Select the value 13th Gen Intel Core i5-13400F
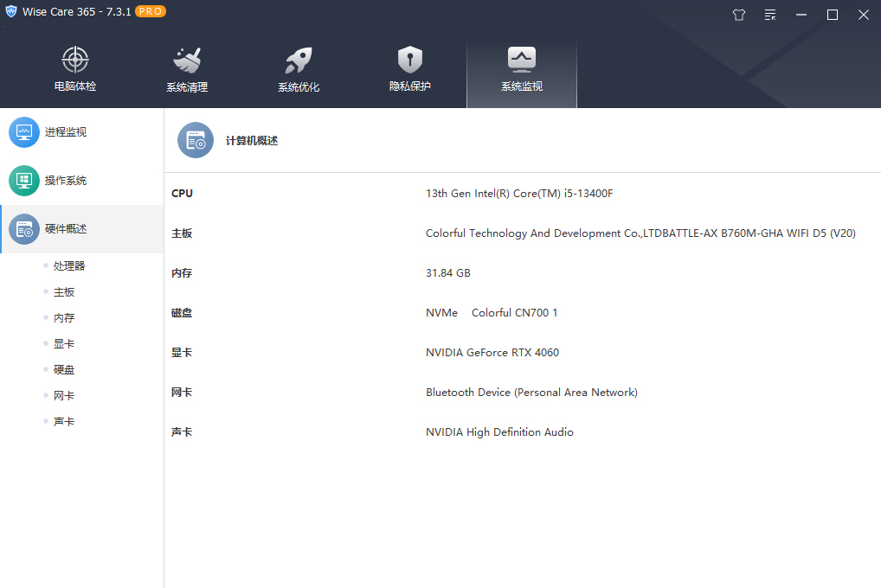 (519, 193)
